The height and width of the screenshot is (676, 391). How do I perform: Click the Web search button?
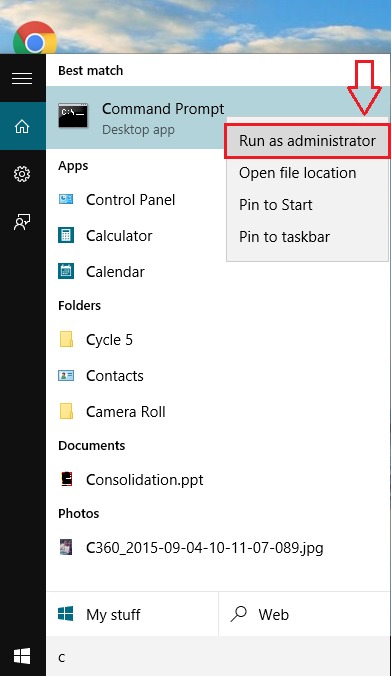305,614
